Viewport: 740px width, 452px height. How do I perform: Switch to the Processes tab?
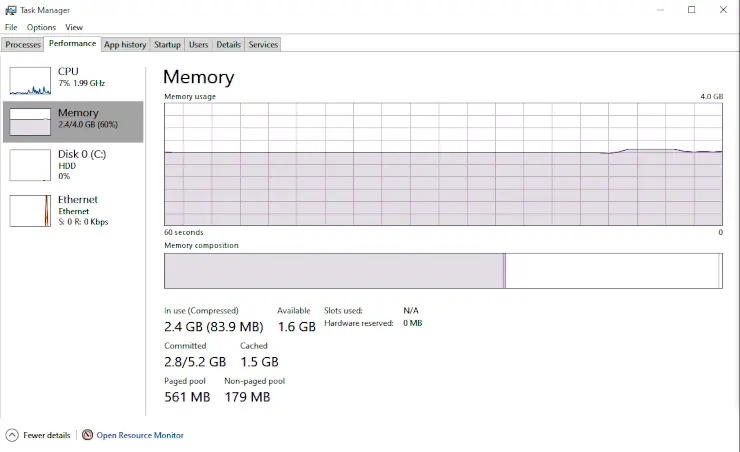[23, 45]
